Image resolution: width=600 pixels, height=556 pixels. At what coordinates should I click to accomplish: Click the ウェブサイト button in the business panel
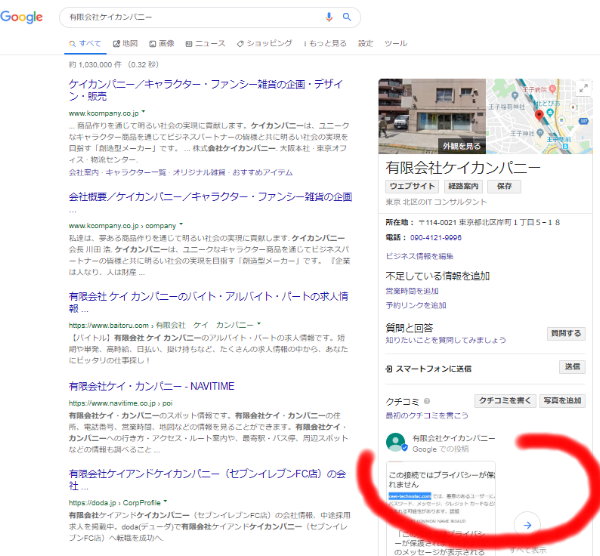pos(411,186)
